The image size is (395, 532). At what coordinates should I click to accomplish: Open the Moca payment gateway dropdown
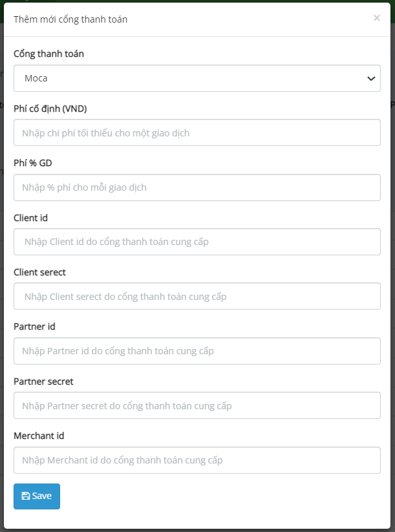(x=197, y=78)
